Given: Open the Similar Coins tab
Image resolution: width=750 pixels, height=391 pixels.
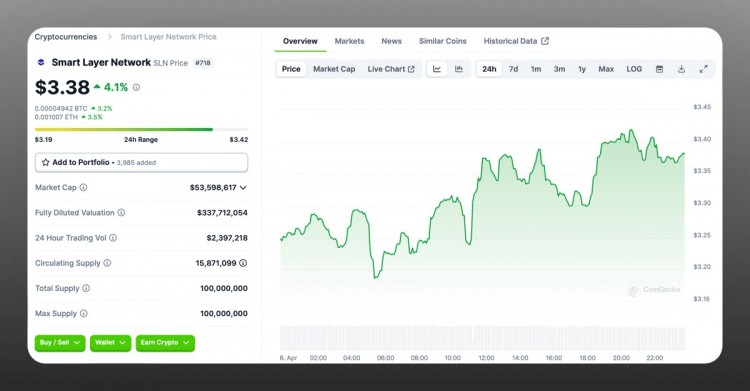Looking at the screenshot, I should 442,41.
